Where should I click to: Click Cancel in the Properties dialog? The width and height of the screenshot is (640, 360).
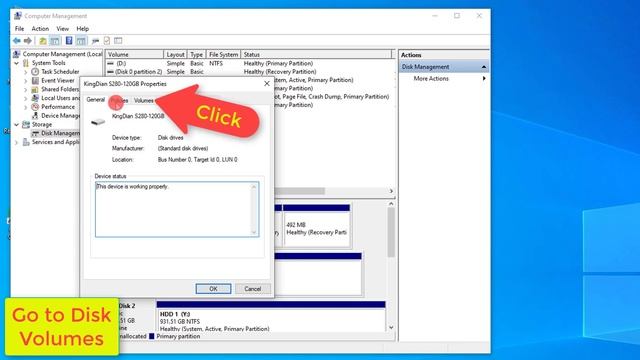pos(253,289)
